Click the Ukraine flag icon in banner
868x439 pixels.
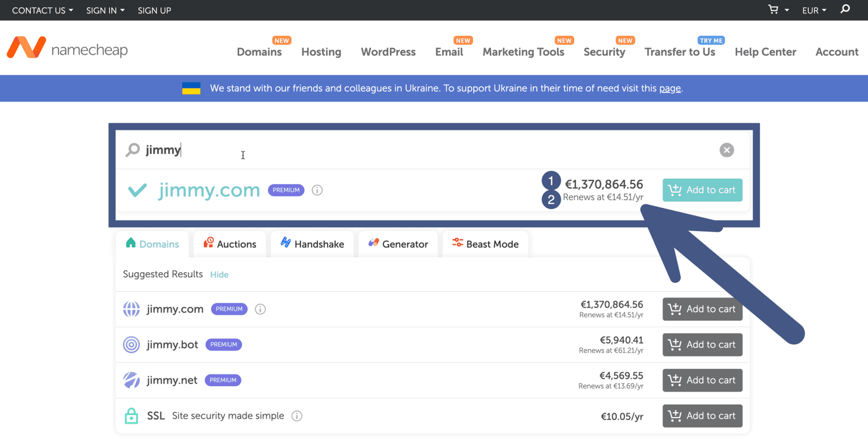(191, 88)
